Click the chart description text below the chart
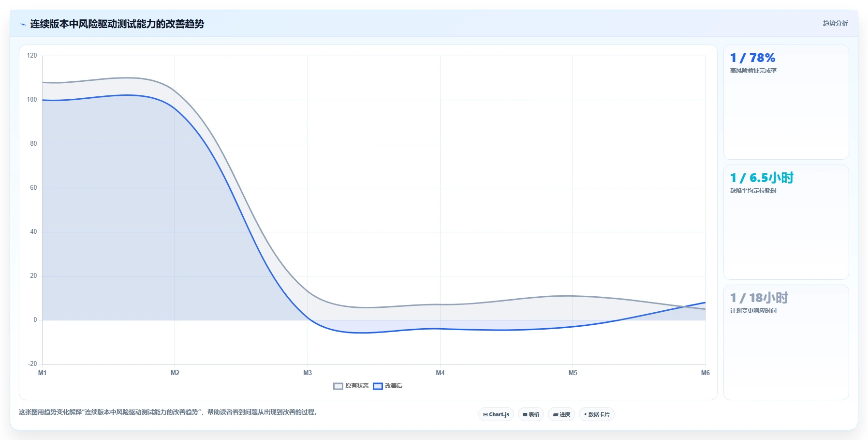The height and width of the screenshot is (440, 868). (x=168, y=412)
